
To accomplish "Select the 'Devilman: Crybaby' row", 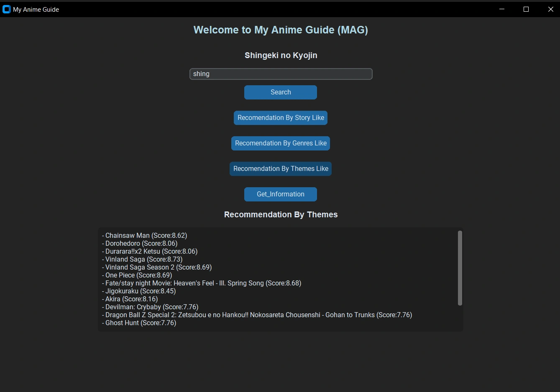I will [x=150, y=307].
